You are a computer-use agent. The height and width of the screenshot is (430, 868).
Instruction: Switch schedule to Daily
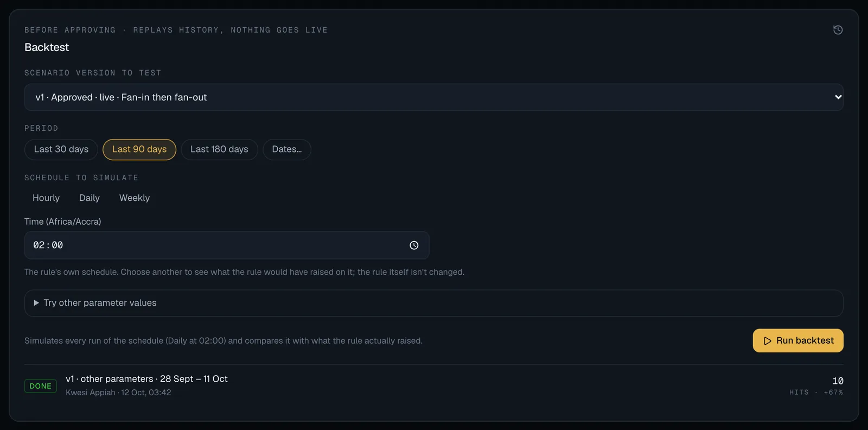[x=90, y=198]
